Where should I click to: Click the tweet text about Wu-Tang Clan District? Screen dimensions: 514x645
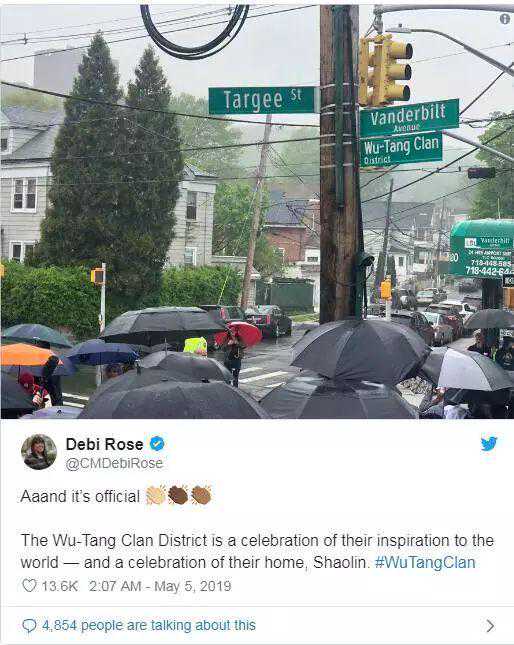pyautogui.click(x=257, y=551)
